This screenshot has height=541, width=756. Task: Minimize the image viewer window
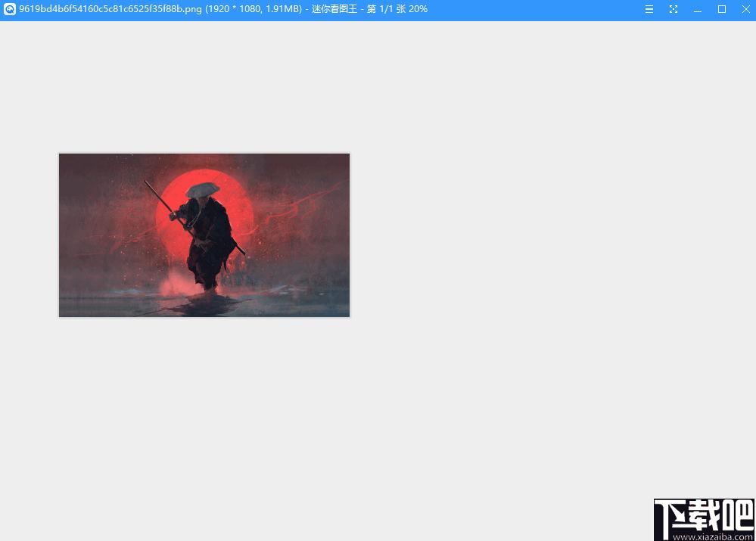coord(698,10)
